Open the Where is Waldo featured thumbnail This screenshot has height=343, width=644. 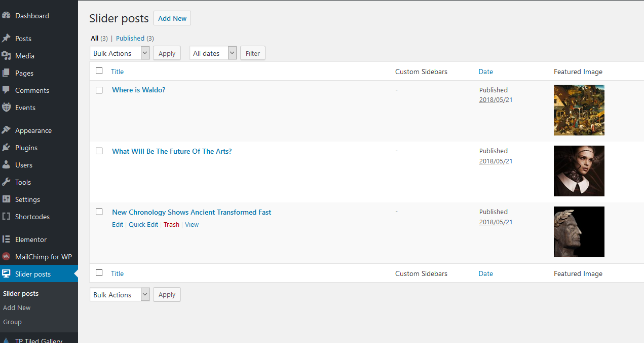tap(579, 110)
